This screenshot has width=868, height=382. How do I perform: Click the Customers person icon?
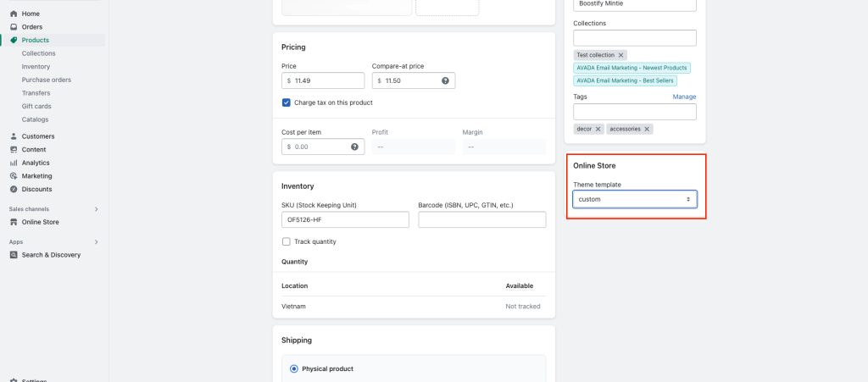tap(14, 136)
